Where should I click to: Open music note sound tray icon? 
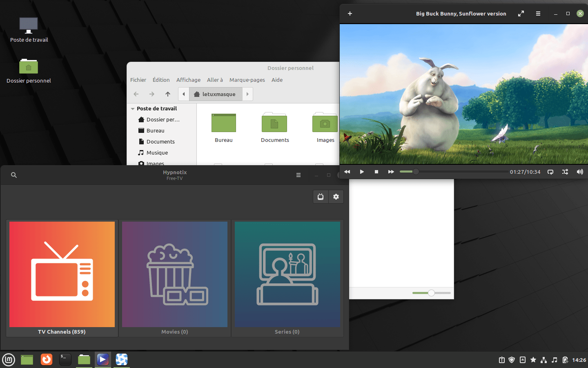coord(554,360)
